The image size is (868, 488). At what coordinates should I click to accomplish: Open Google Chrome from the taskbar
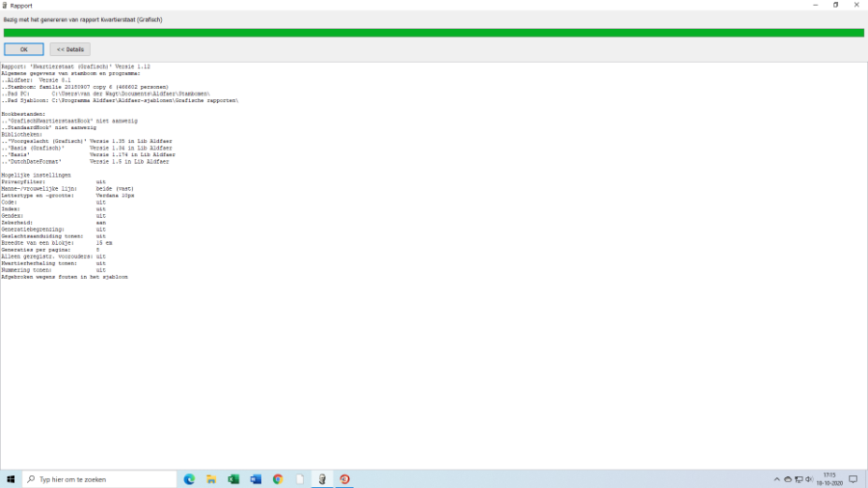coord(278,479)
